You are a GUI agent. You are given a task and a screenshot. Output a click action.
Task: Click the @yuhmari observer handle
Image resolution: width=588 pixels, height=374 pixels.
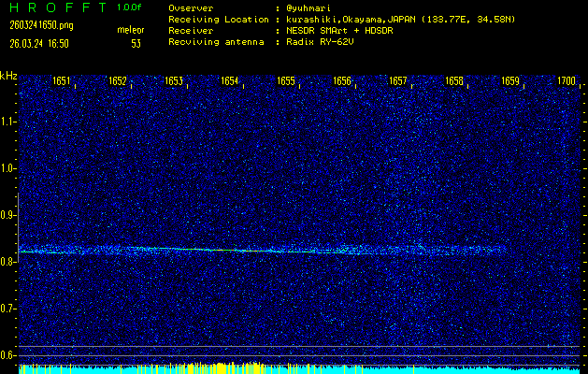pos(310,7)
